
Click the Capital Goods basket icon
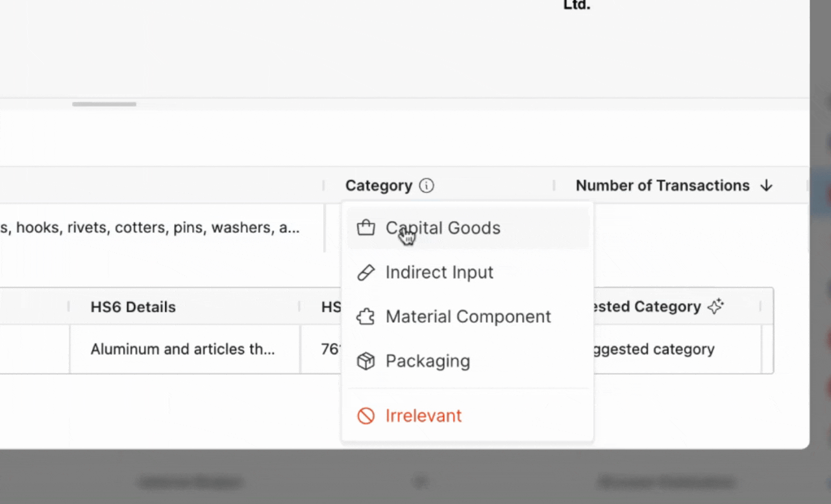pos(366,228)
